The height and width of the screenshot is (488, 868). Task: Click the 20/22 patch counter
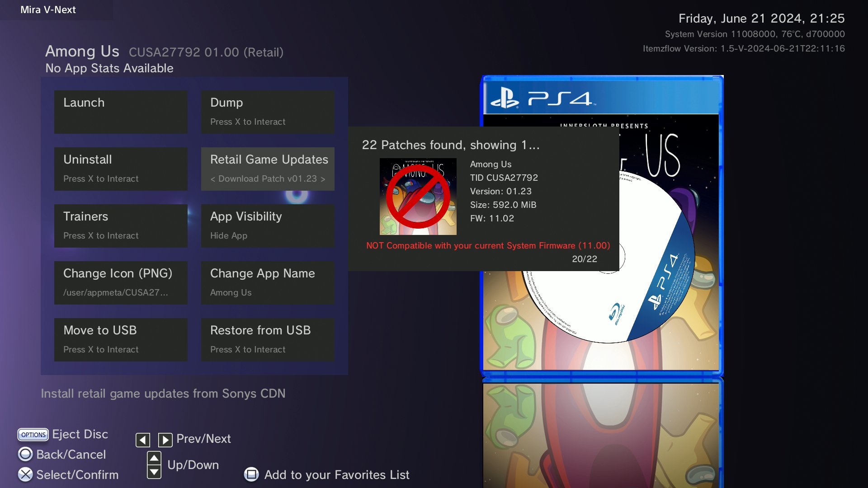point(585,259)
